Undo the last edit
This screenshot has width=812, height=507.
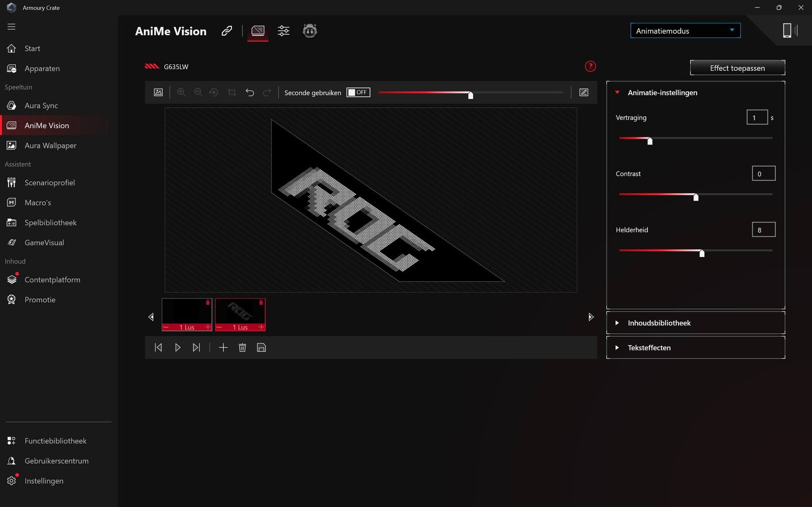(250, 92)
